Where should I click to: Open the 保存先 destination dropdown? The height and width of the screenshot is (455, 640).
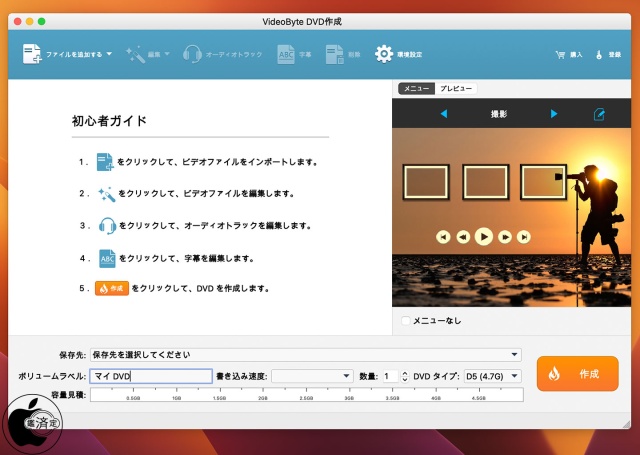306,355
